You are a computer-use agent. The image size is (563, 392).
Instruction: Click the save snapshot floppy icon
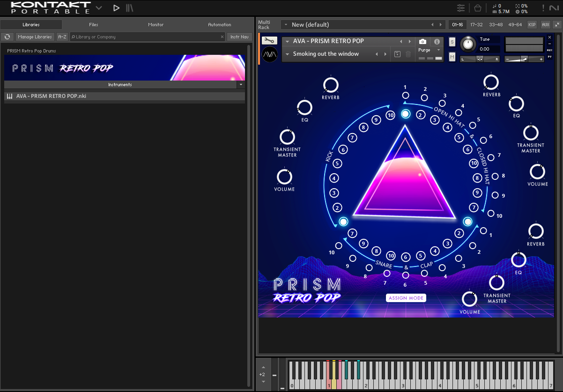(397, 54)
